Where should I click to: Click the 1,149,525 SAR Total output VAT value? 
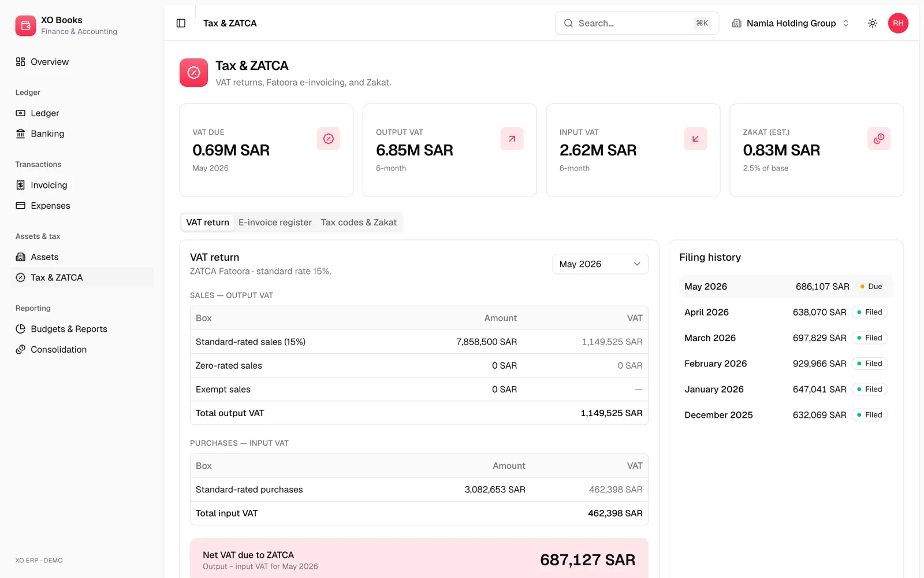click(x=612, y=413)
